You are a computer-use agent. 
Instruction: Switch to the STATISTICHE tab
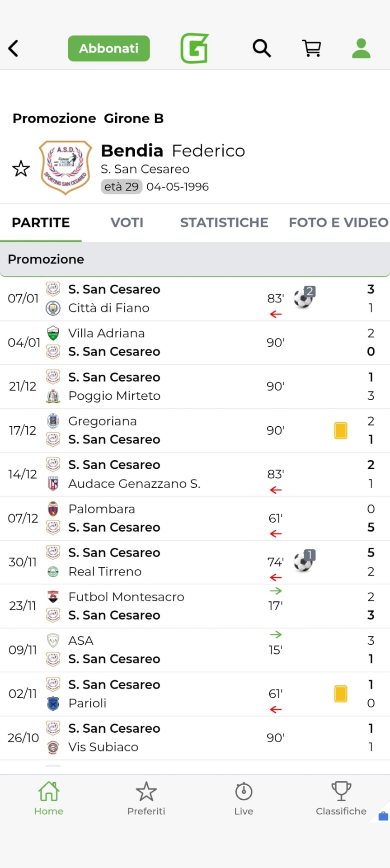(224, 222)
